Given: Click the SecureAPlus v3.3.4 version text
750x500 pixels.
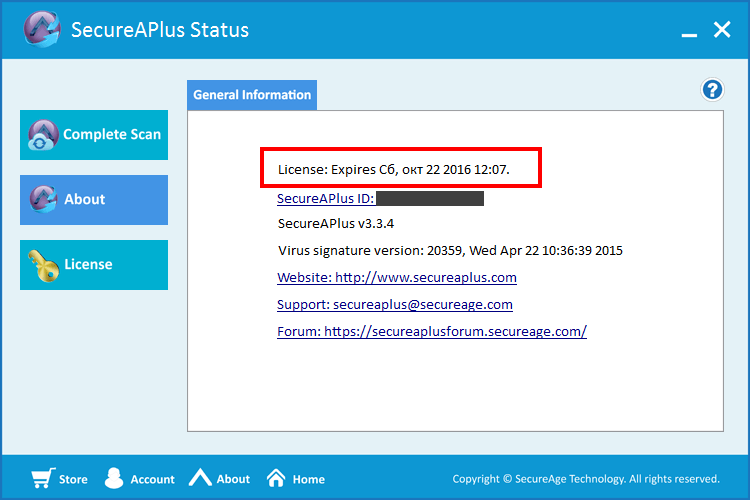Looking at the screenshot, I should point(336,223).
